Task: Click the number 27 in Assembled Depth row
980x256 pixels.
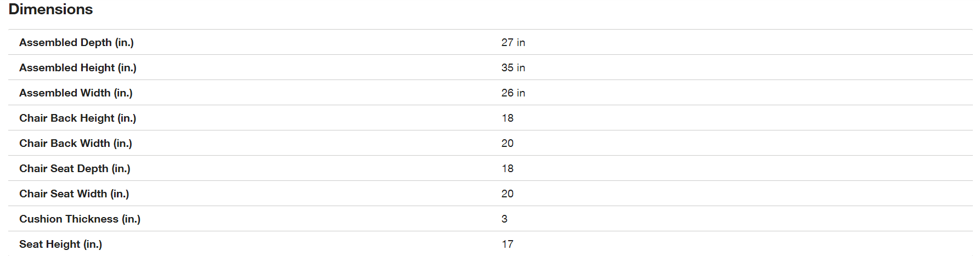Action: pyautogui.click(x=507, y=42)
